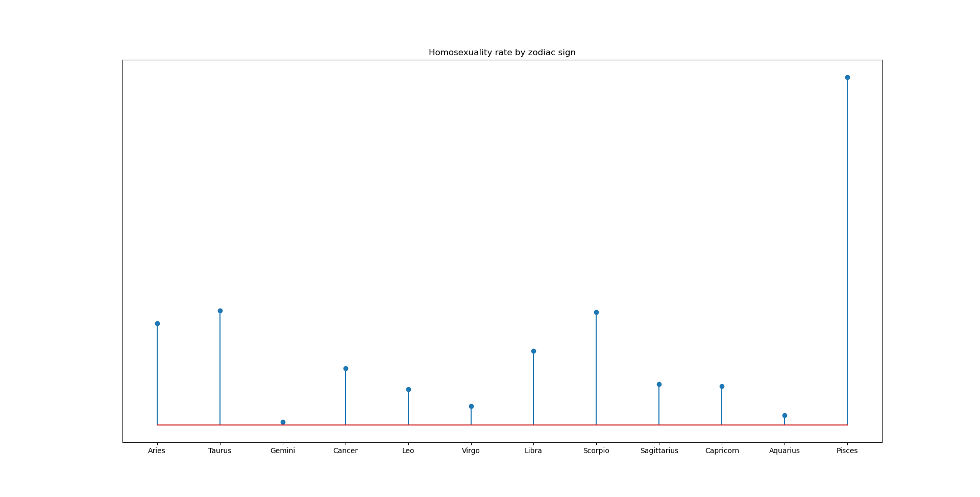The width and height of the screenshot is (980, 497).
Task: Click the data point marker for Pisces
Action: pyautogui.click(x=847, y=78)
